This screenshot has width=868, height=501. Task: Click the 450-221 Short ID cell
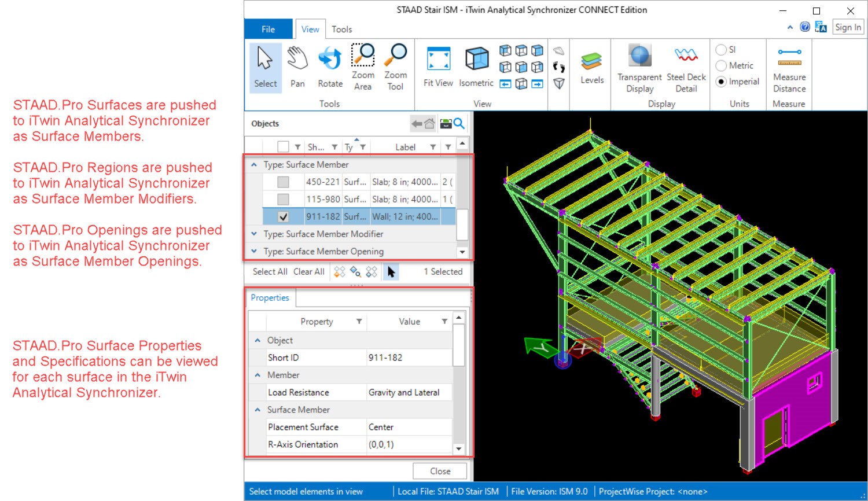pos(323,182)
